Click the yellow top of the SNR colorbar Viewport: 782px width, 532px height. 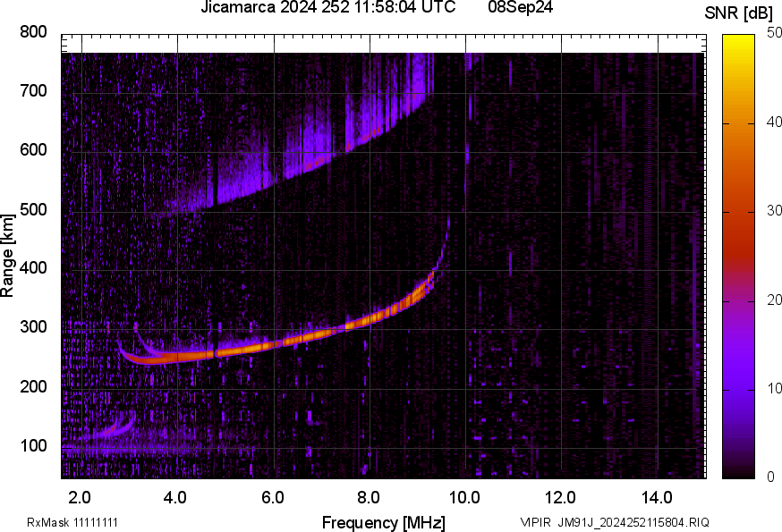(x=739, y=40)
